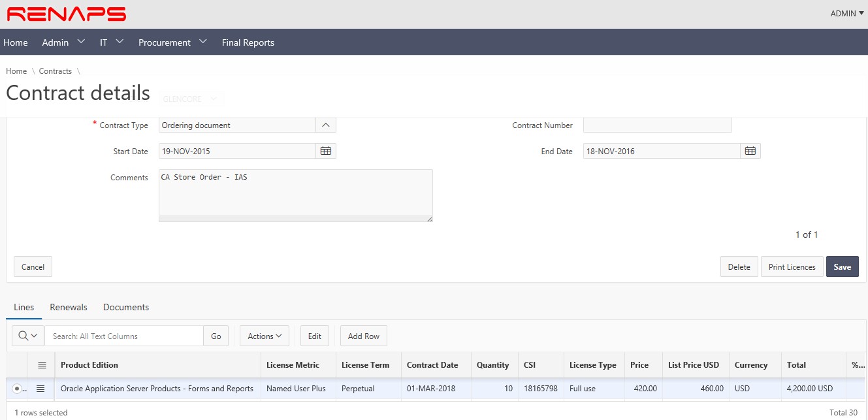Open the header row actions menu icon
Image resolution: width=868 pixels, height=420 pixels.
42,365
